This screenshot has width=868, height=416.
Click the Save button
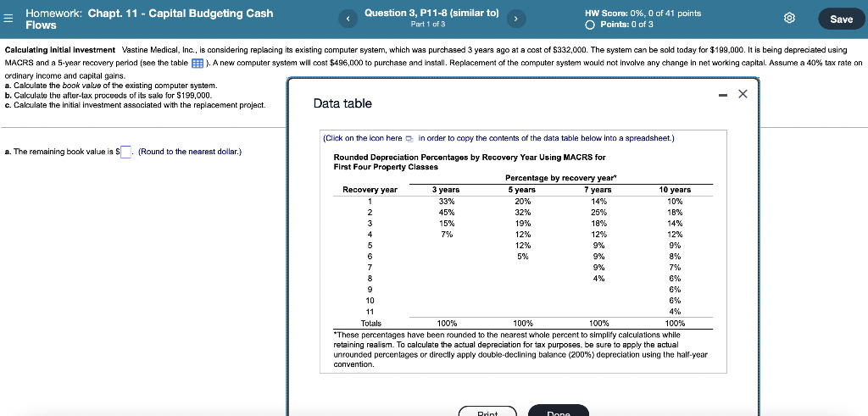click(x=841, y=19)
